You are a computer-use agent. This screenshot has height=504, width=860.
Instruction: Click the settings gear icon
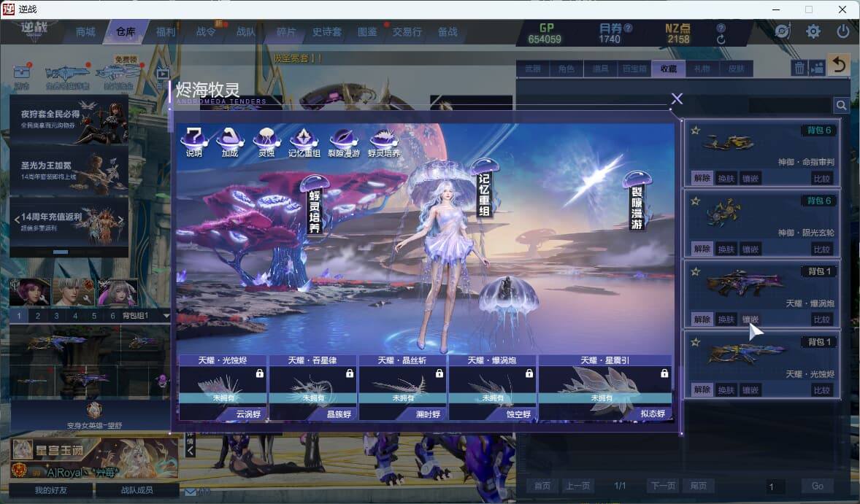pos(813,32)
